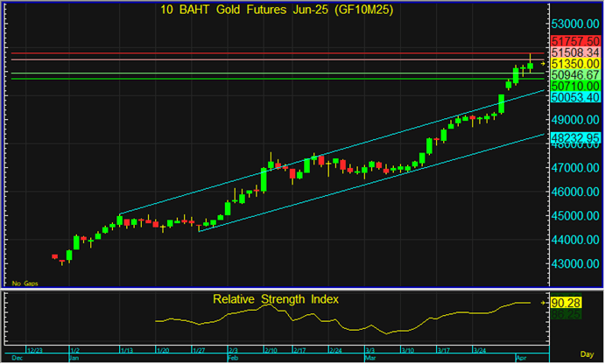Click the red 51757.50 price label
Viewport: 605px width, 364px height.
pyautogui.click(x=575, y=42)
